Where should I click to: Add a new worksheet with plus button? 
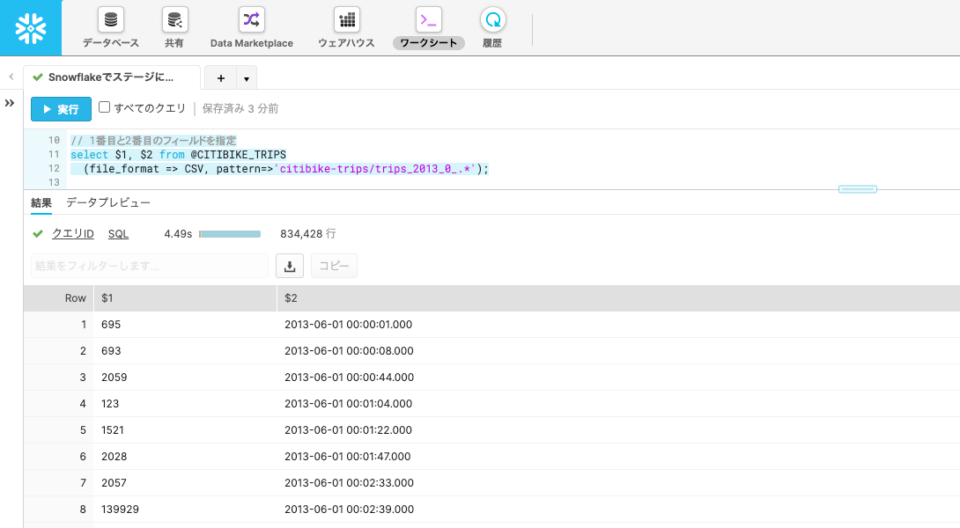click(221, 78)
